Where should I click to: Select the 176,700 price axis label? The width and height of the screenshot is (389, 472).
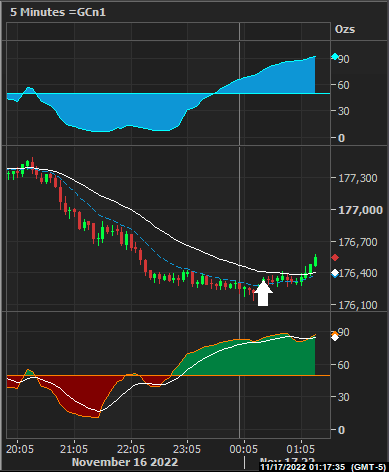(x=358, y=242)
